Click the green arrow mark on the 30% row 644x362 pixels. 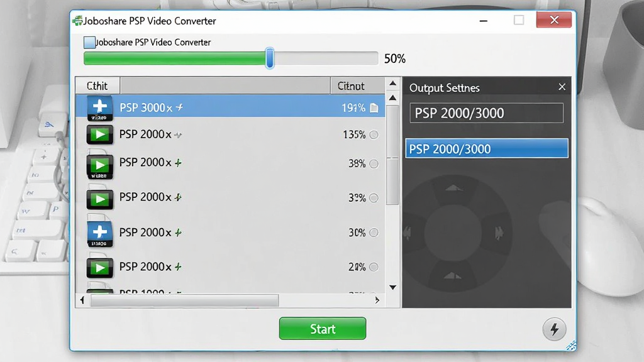[178, 233]
